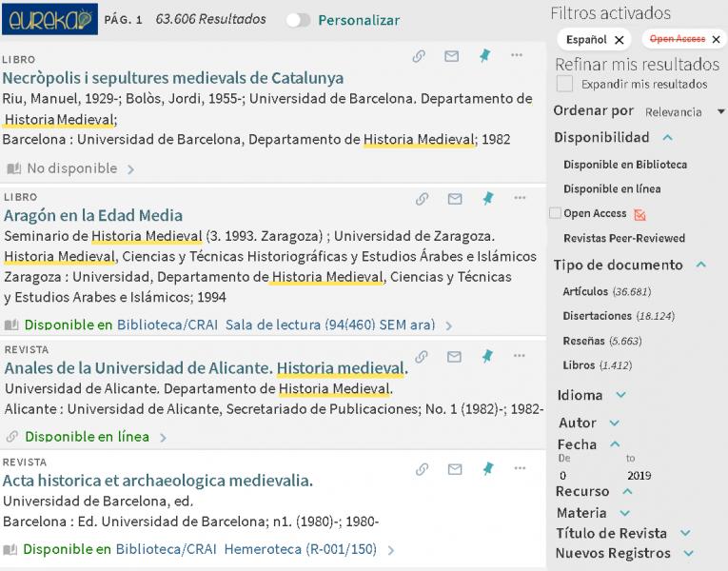
Task: Filter document type to Reseñas
Action: coord(602,341)
